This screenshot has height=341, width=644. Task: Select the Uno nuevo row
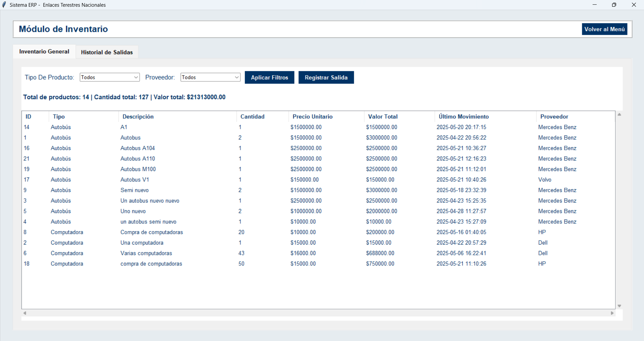318,211
